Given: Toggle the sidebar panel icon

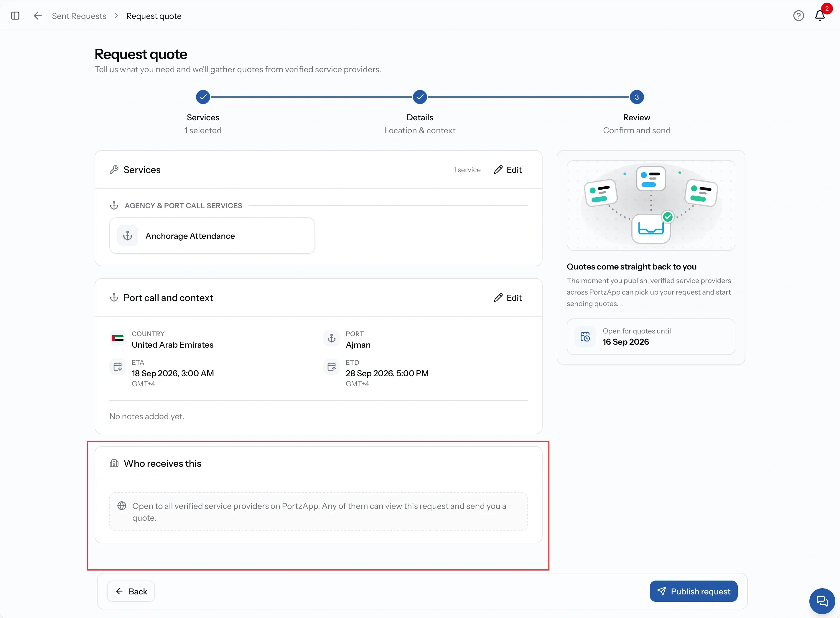Looking at the screenshot, I should point(15,16).
